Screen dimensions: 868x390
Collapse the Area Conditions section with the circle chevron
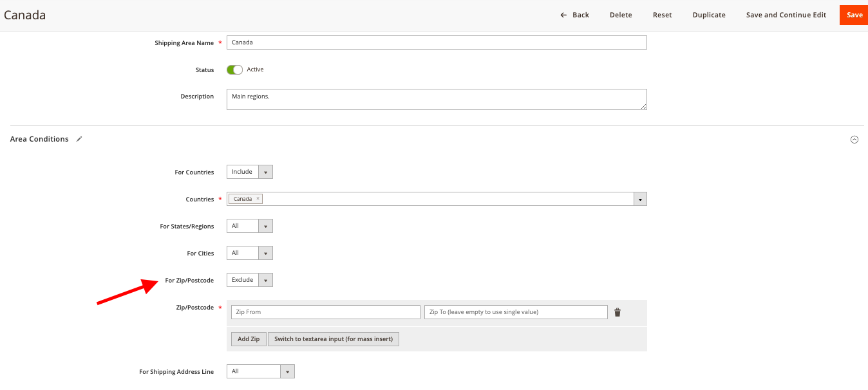(x=854, y=139)
